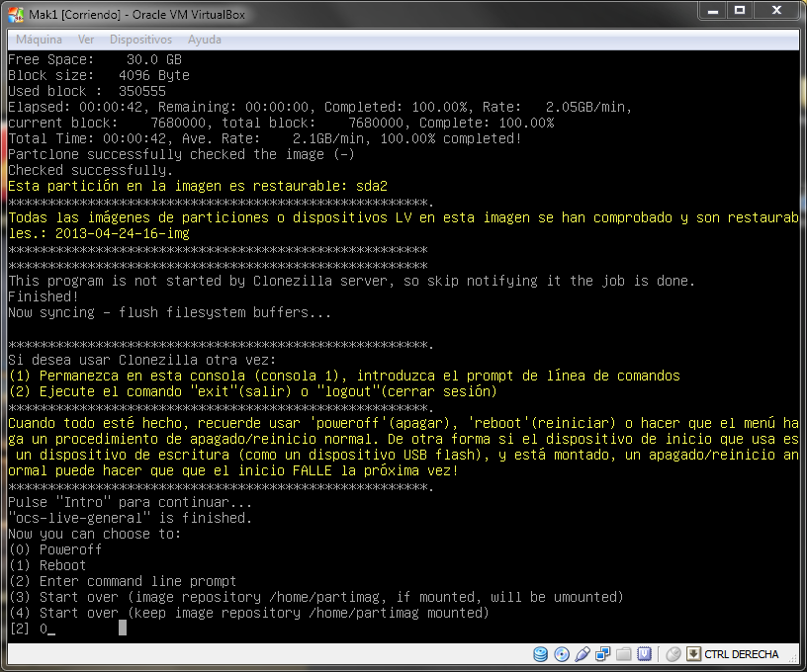The image size is (807, 672).
Task: Click the 'Used block : 350555' line
Action: [x=87, y=91]
